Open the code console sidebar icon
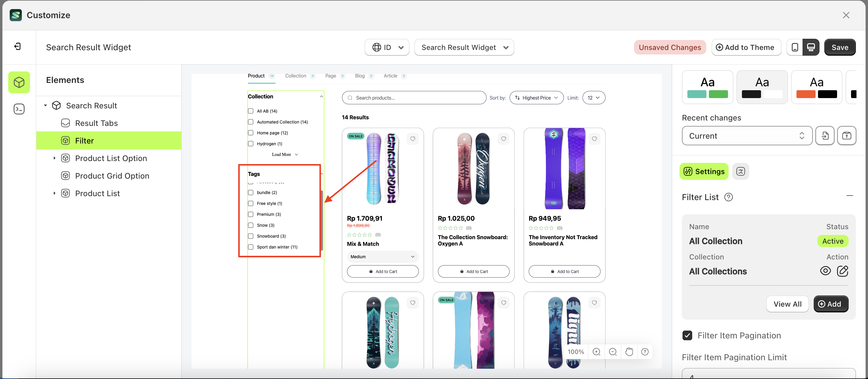The height and width of the screenshot is (379, 868). pos(19,109)
